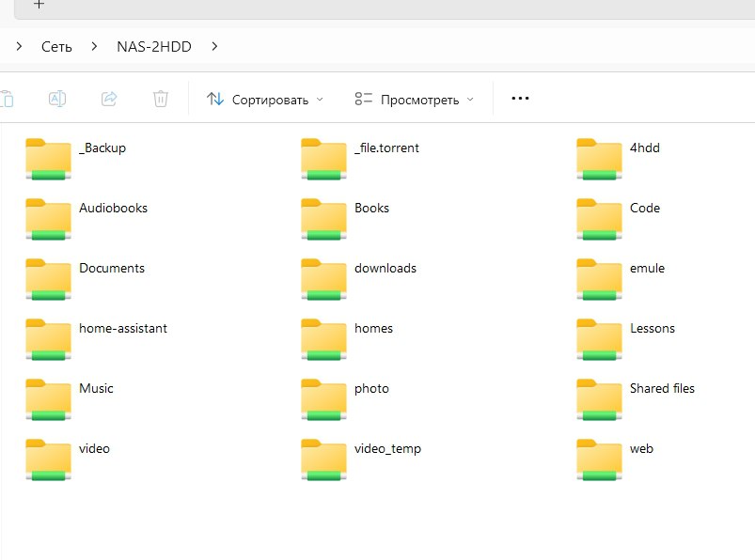This screenshot has height=560, width=755.
Task: Select the _file.torrent folder icon
Action: [x=323, y=158]
